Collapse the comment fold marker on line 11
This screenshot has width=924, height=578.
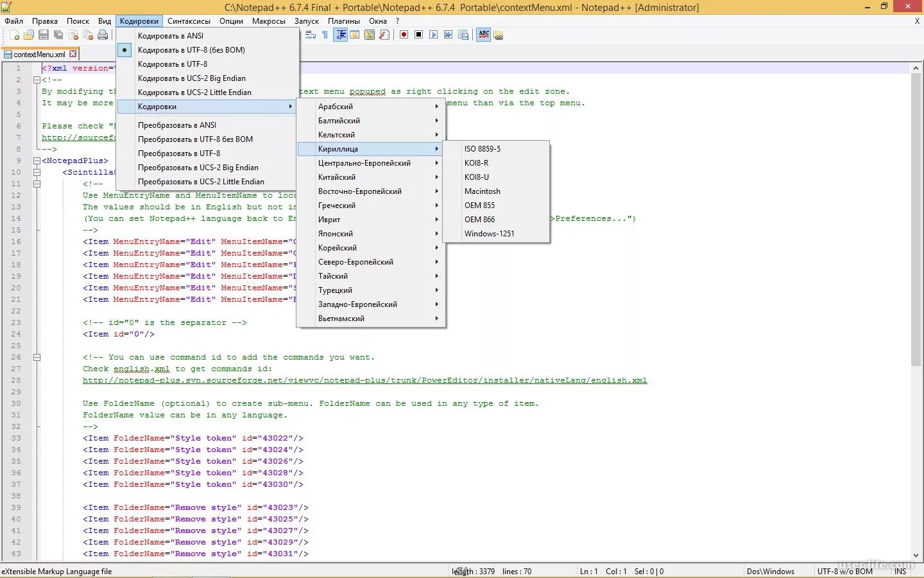37,184
